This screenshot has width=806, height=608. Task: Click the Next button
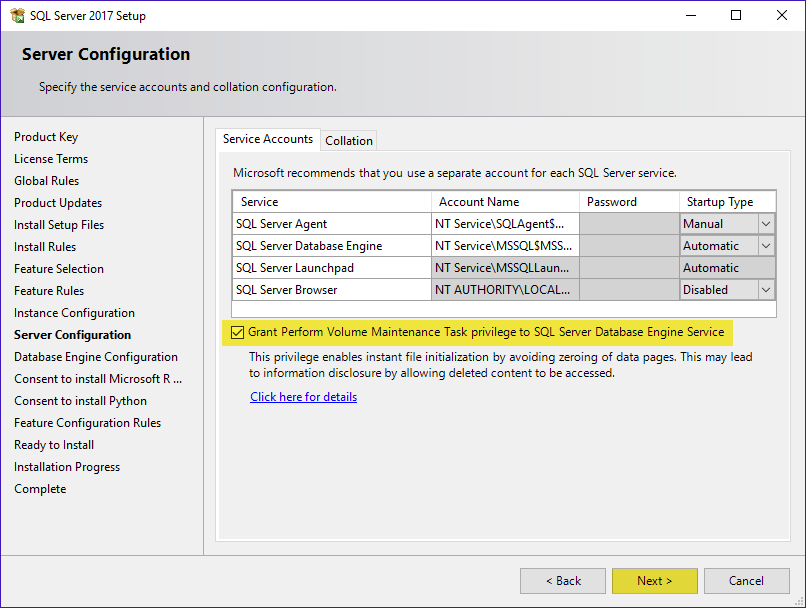(654, 581)
